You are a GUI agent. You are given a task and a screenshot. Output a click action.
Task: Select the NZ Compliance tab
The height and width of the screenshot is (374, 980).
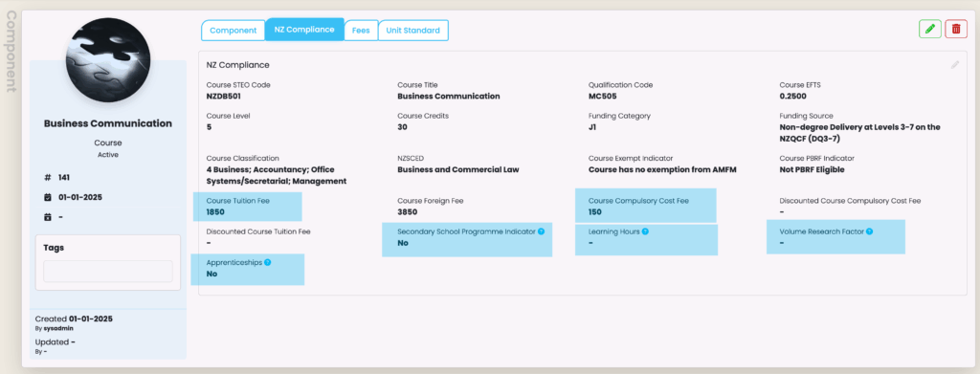(304, 30)
